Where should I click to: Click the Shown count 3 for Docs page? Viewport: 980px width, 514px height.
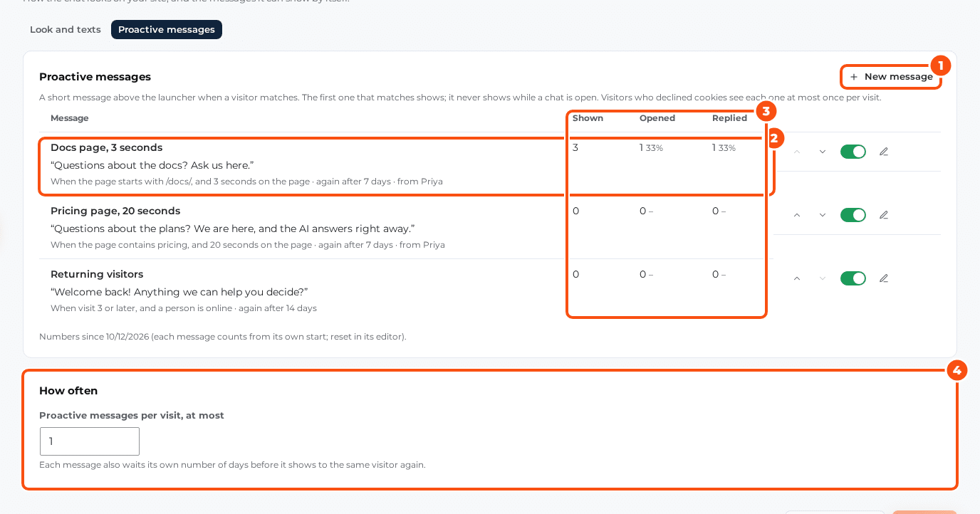pyautogui.click(x=575, y=148)
